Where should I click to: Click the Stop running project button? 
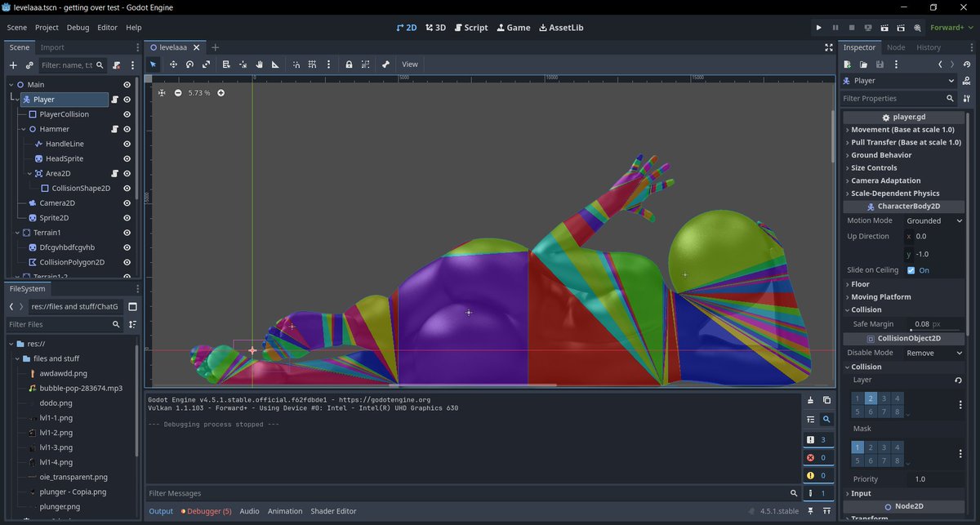(852, 28)
